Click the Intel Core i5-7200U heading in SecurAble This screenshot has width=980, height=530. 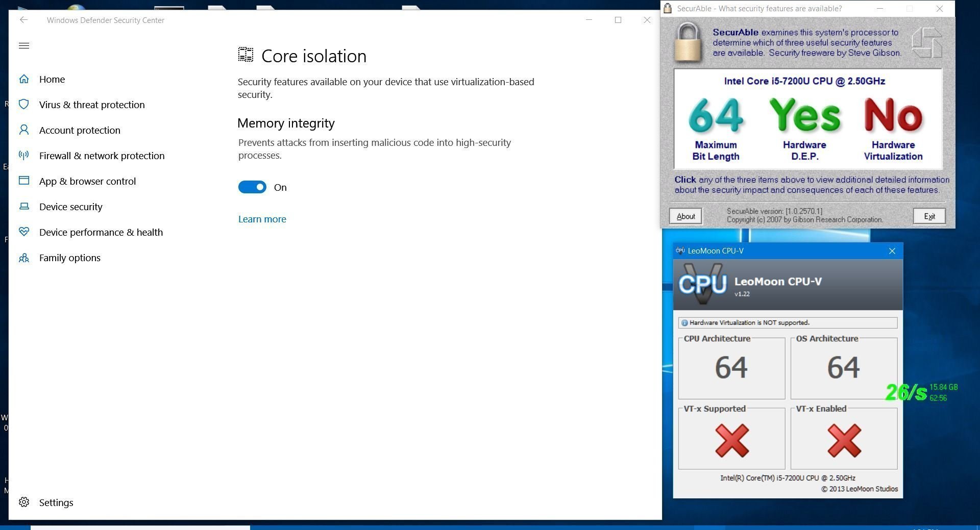point(804,81)
